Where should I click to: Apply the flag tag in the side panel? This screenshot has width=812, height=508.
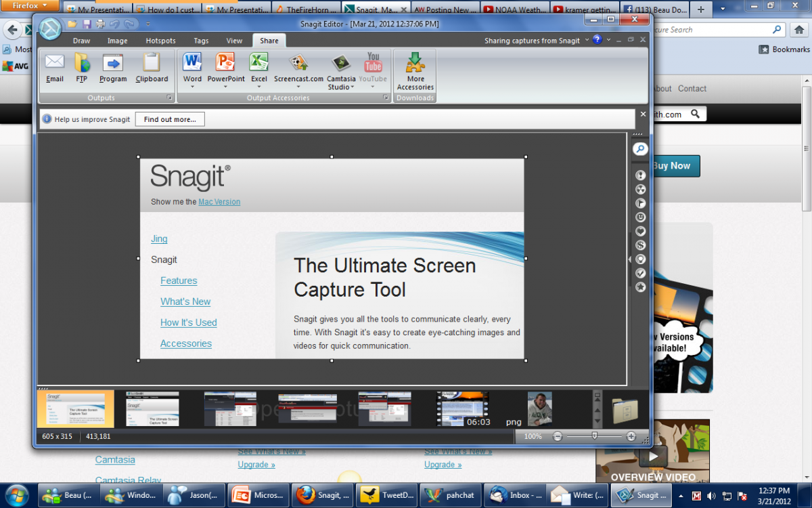[x=640, y=203]
